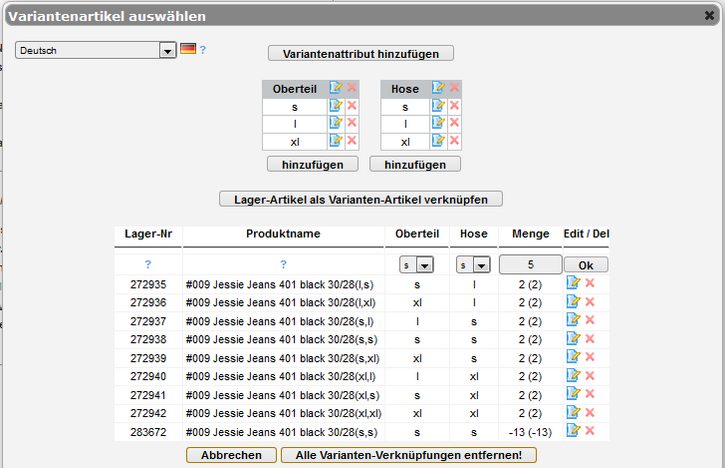Open Lager-Nr column help question mark
This screenshot has width=725, height=468.
(148, 264)
